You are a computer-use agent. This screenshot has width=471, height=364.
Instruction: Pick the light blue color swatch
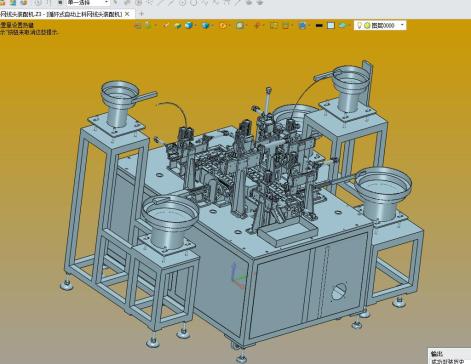[x=331, y=26]
